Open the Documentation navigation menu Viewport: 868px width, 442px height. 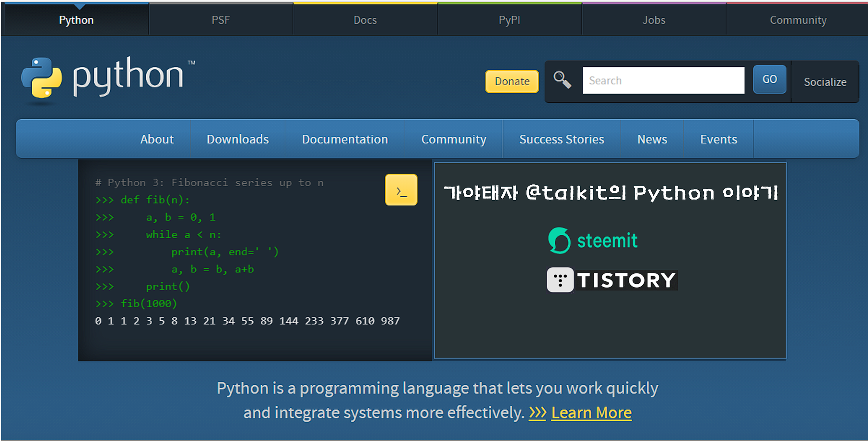pyautogui.click(x=345, y=139)
